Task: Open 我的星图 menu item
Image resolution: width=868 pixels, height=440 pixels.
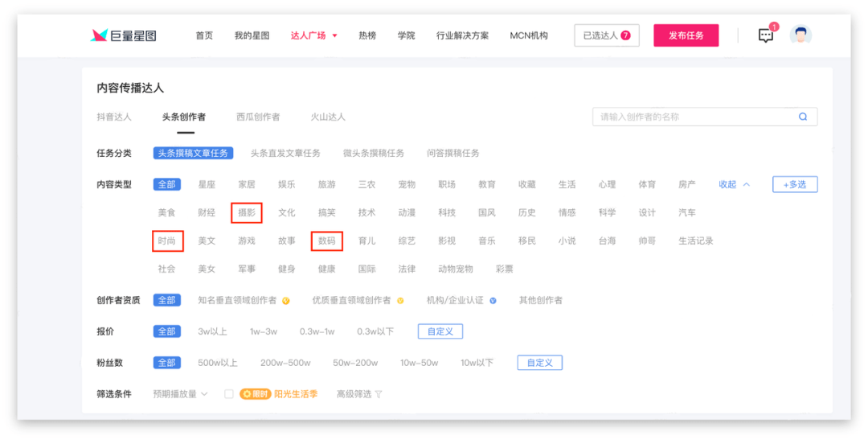Action: [x=252, y=35]
